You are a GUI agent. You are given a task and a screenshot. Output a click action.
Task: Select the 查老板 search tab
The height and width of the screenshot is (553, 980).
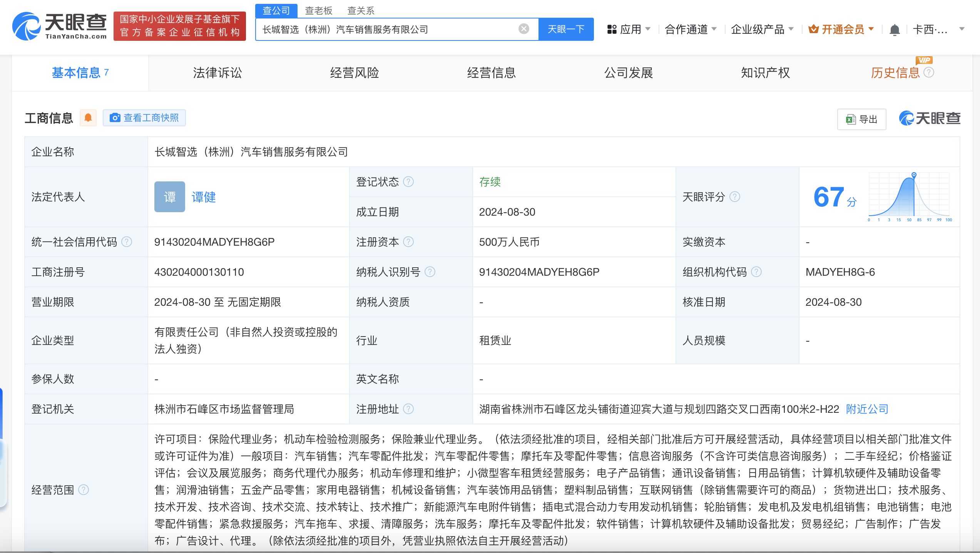319,10
